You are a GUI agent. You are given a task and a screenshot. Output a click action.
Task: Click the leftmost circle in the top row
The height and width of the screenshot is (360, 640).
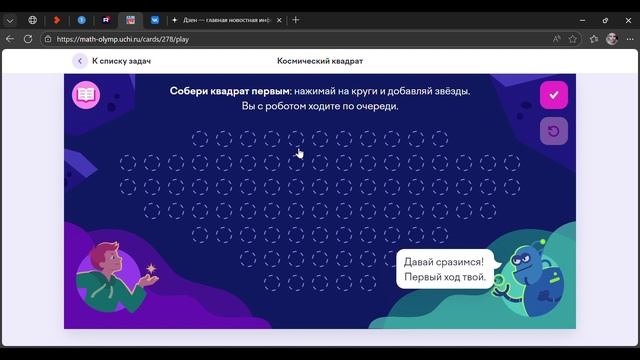point(200,139)
